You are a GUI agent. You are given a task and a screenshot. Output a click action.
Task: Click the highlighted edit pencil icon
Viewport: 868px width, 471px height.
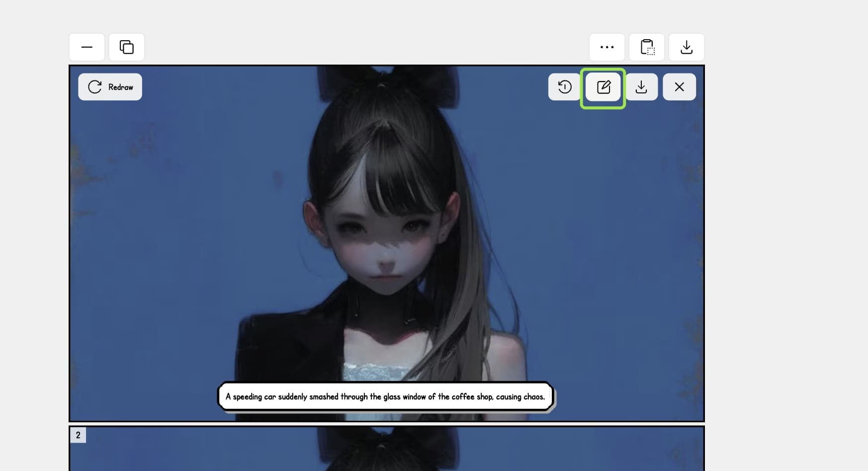pyautogui.click(x=603, y=87)
